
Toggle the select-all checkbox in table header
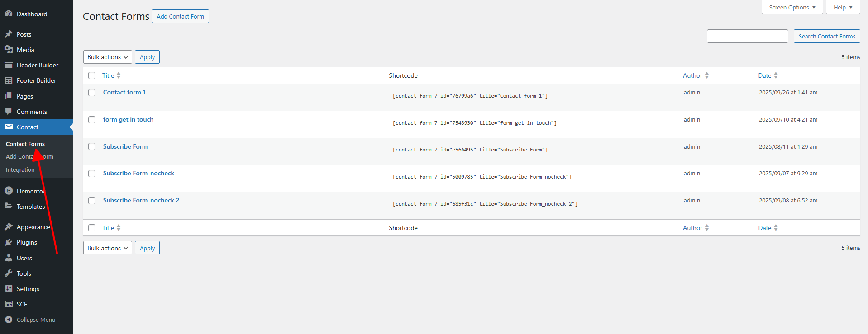(92, 75)
